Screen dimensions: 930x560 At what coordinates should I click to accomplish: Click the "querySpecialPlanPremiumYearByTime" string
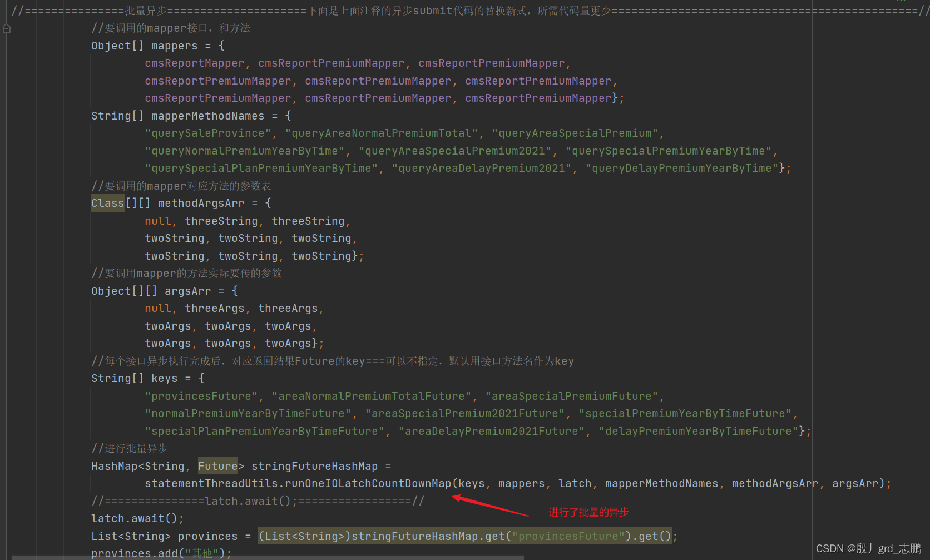coord(261,168)
